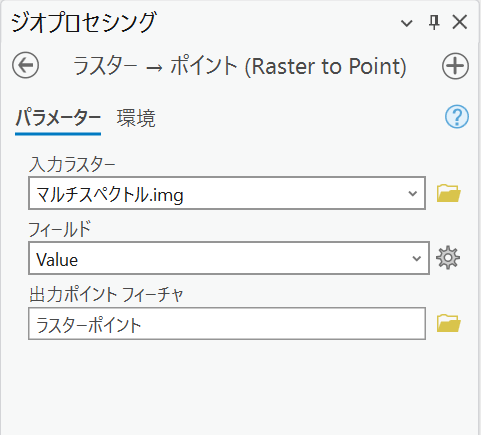Click the plus icon beside the tool title
The image size is (481, 435).
[x=455, y=66]
